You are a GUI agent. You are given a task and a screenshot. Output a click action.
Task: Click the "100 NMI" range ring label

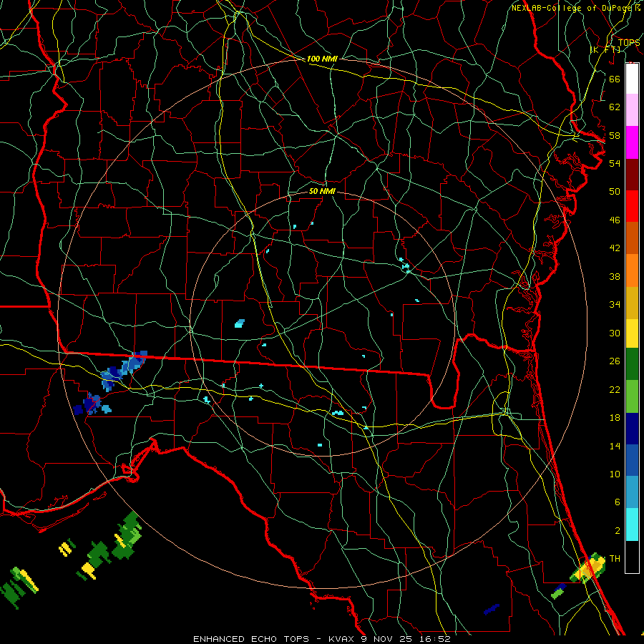[x=323, y=59]
